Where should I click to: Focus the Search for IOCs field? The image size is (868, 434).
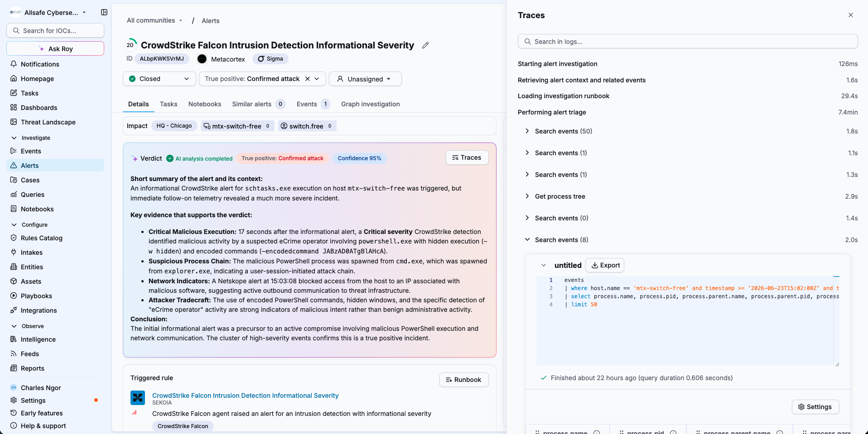(55, 31)
